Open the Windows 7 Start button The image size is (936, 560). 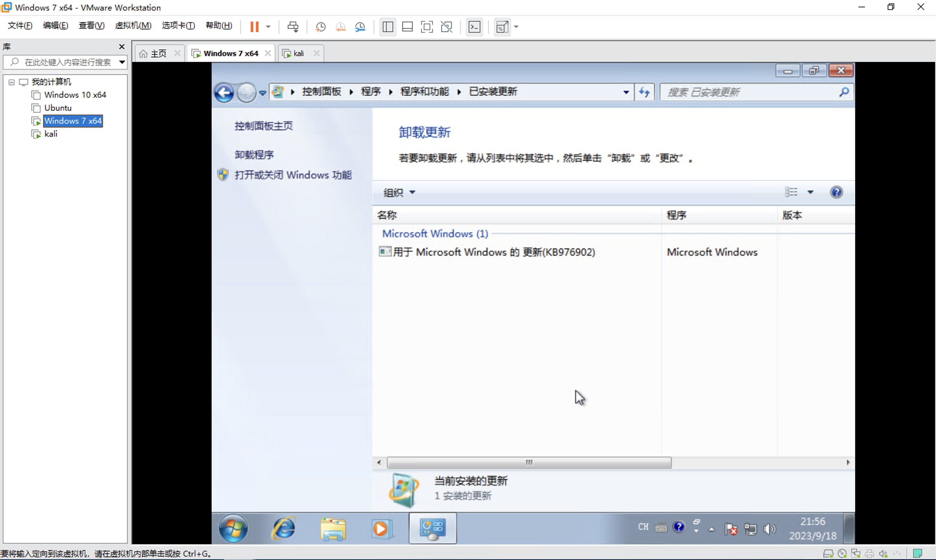233,528
